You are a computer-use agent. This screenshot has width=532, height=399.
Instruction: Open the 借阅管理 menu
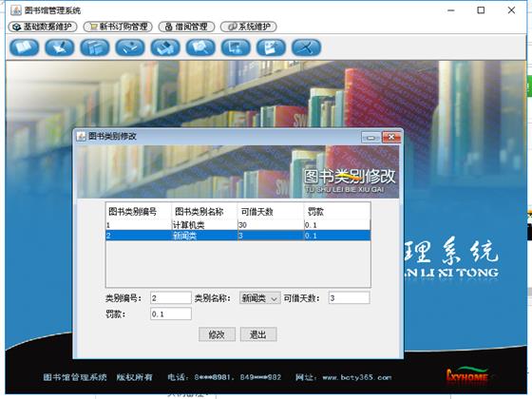[186, 27]
